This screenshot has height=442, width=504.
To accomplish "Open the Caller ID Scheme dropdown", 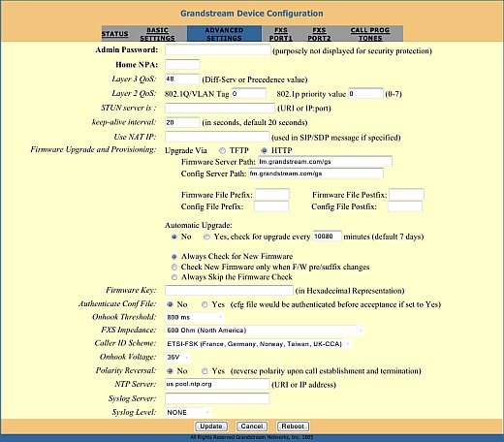I will pyautogui.click(x=258, y=344).
